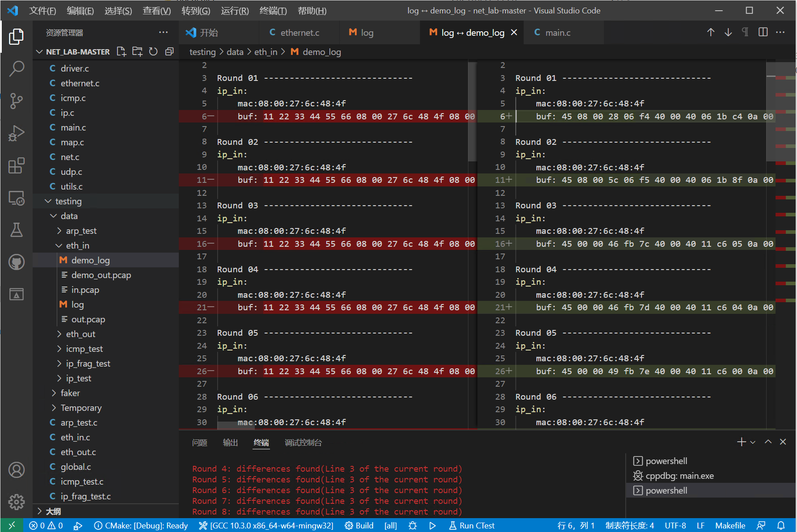Expand the ip_frag_test folder
This screenshot has width=797, height=532.
tap(59, 363)
